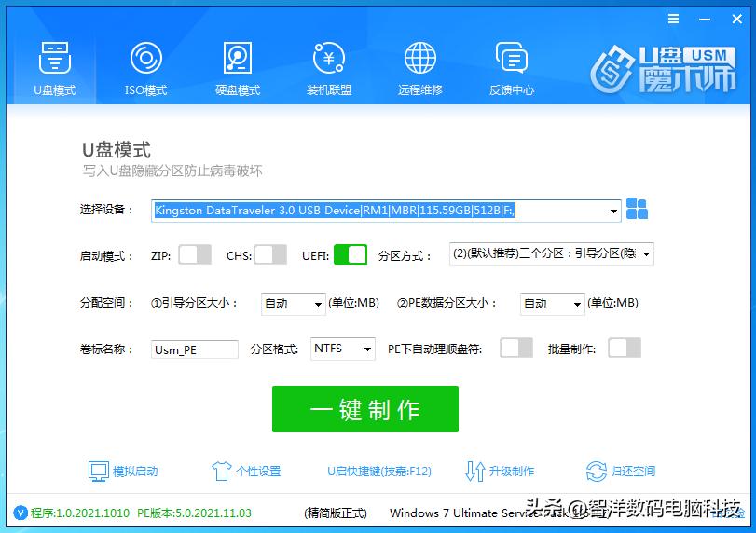Viewport: 756px width, 533px height.
Task: Click the PE版本:5.0.2021.11.03 text
Action: tap(194, 512)
